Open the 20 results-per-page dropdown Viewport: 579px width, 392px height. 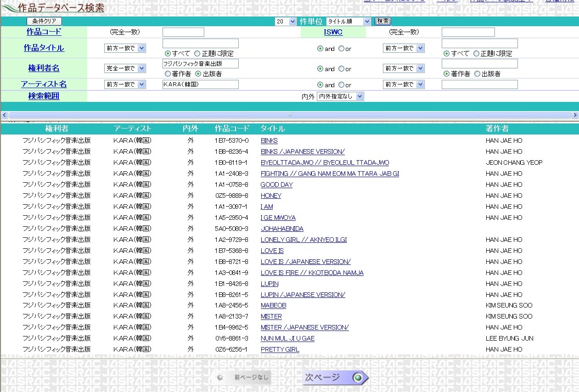[286, 22]
